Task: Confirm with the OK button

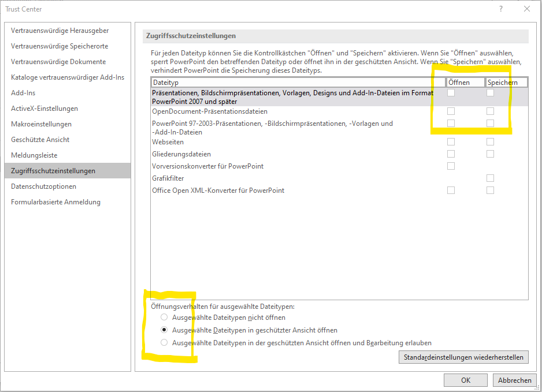Action: tap(466, 380)
